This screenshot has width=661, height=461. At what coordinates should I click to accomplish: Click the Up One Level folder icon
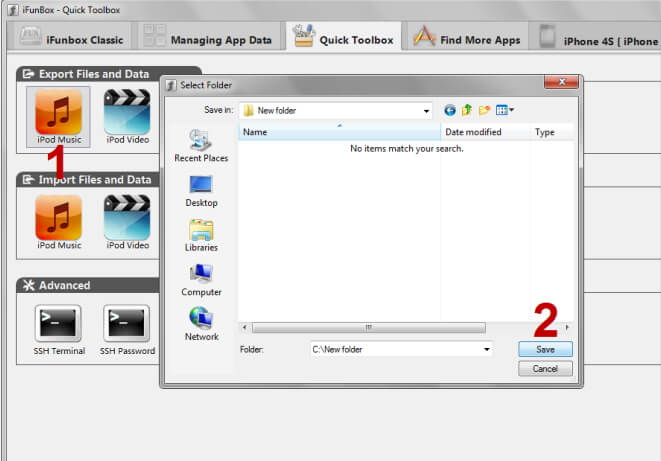467,110
